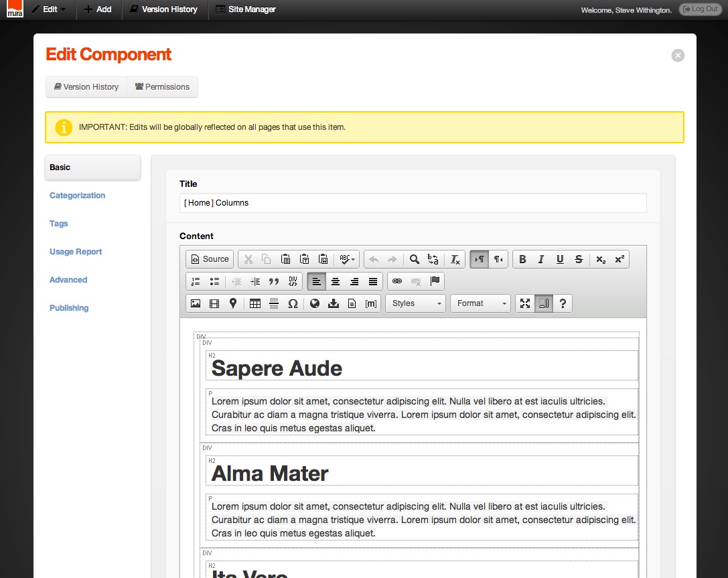Click the question mark help icon

[x=563, y=303]
